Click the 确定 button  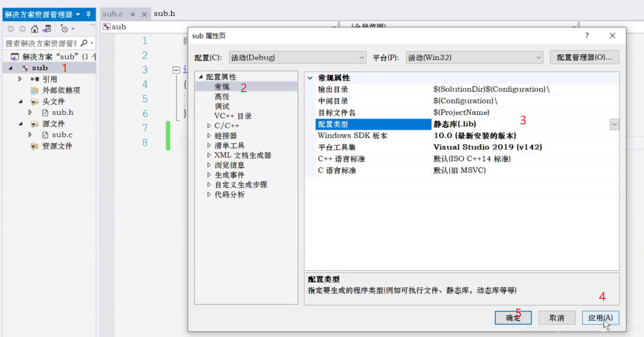click(513, 318)
